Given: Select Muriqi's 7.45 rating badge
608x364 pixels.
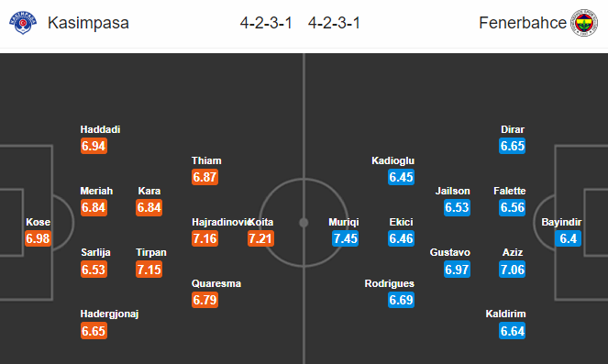Looking at the screenshot, I should click(345, 238).
